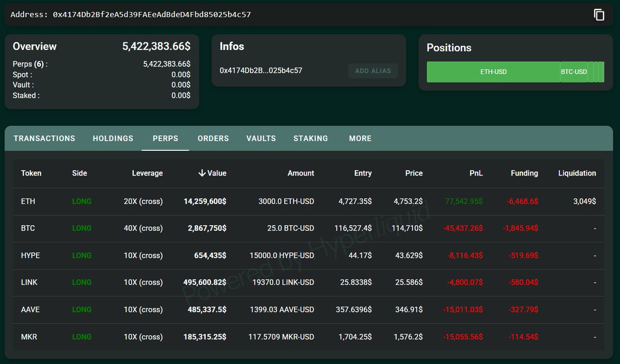Click the ETH value 14,259,600$
The height and width of the screenshot is (364, 620).
[205, 201]
